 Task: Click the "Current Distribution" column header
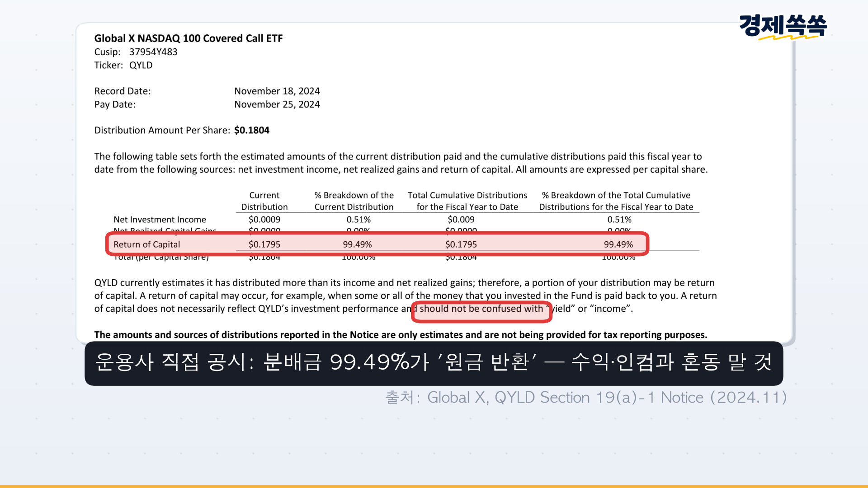[264, 201]
